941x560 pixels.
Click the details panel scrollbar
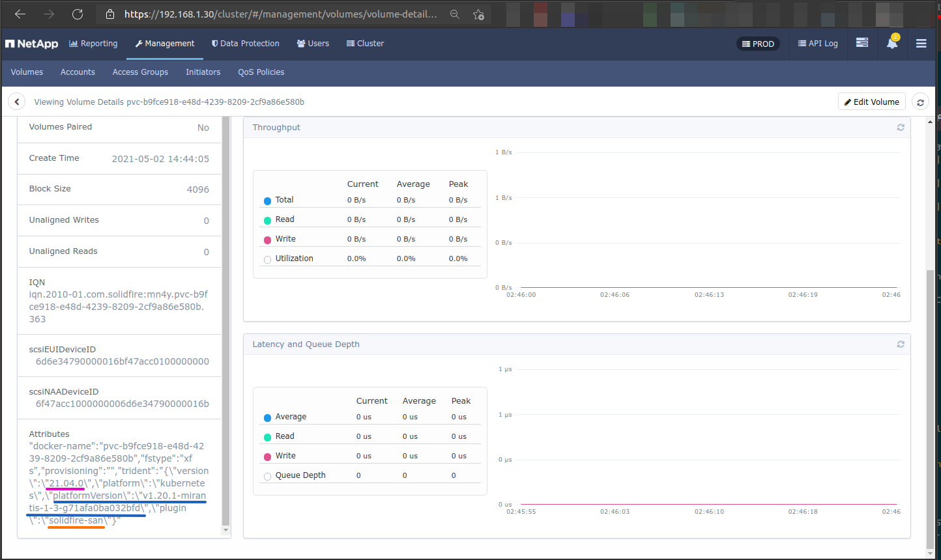point(226,320)
